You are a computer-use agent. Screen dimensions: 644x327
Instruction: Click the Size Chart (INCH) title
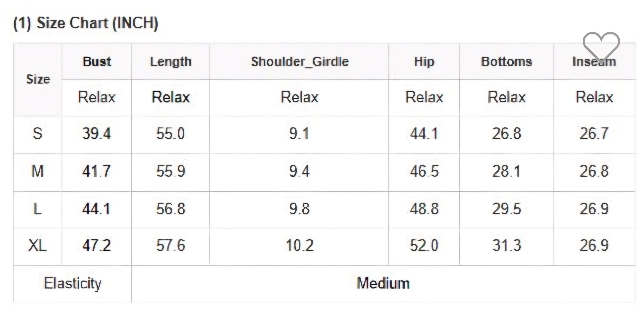(x=86, y=23)
